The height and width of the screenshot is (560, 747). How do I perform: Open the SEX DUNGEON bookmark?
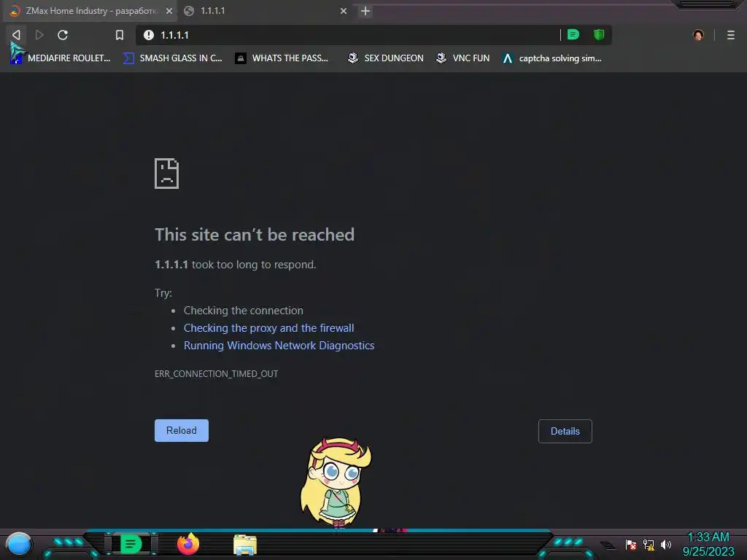pyautogui.click(x=385, y=58)
